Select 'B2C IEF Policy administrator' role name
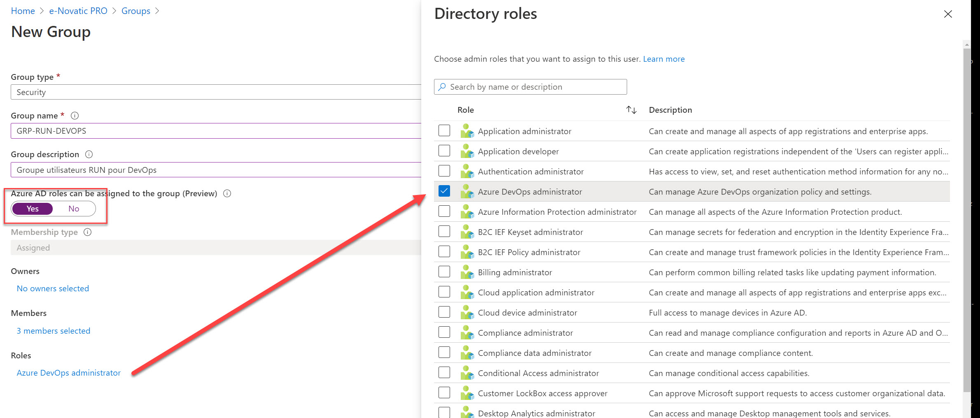 [x=529, y=252]
